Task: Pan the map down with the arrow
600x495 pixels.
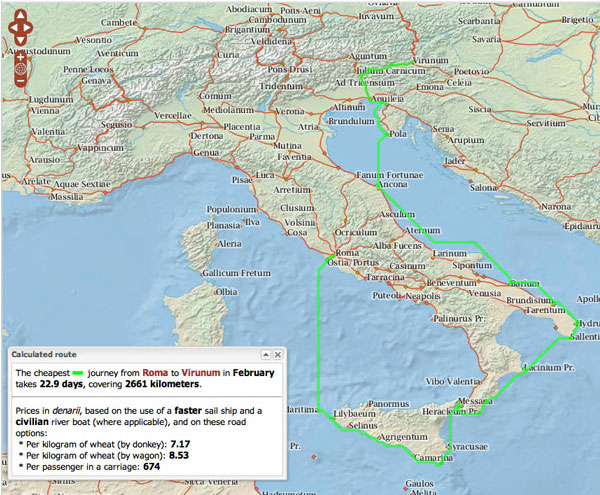Action: point(21,39)
